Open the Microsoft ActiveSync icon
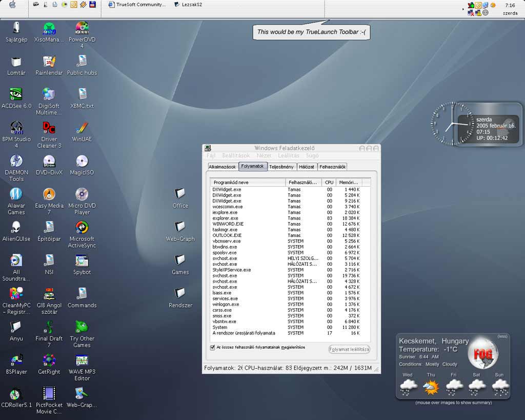 pyautogui.click(x=82, y=228)
